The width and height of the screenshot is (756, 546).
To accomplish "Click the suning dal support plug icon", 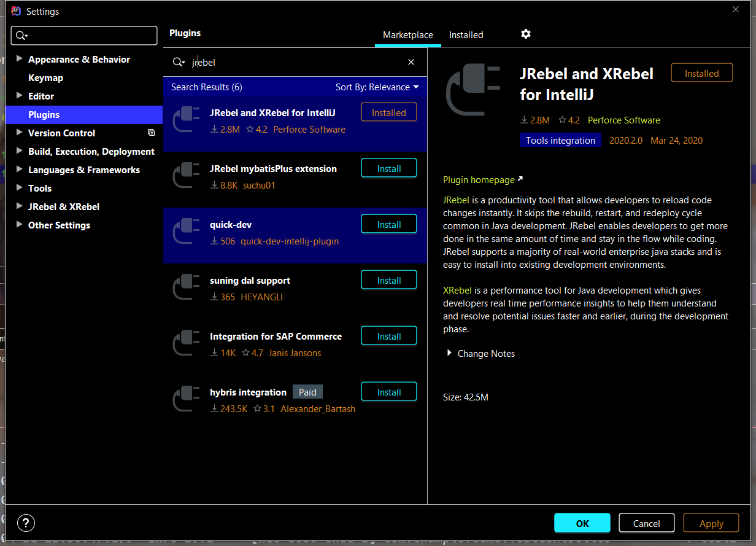I will pyautogui.click(x=187, y=287).
